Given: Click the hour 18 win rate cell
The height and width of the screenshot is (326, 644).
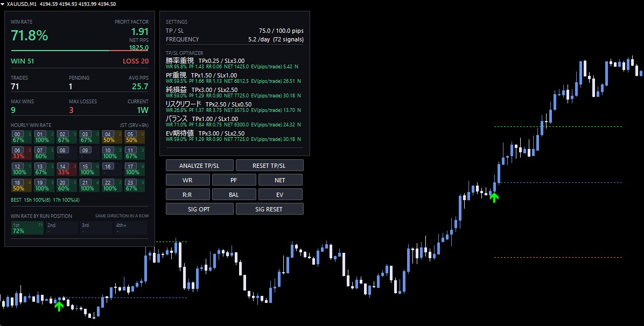Looking at the screenshot, I should click(x=22, y=186).
